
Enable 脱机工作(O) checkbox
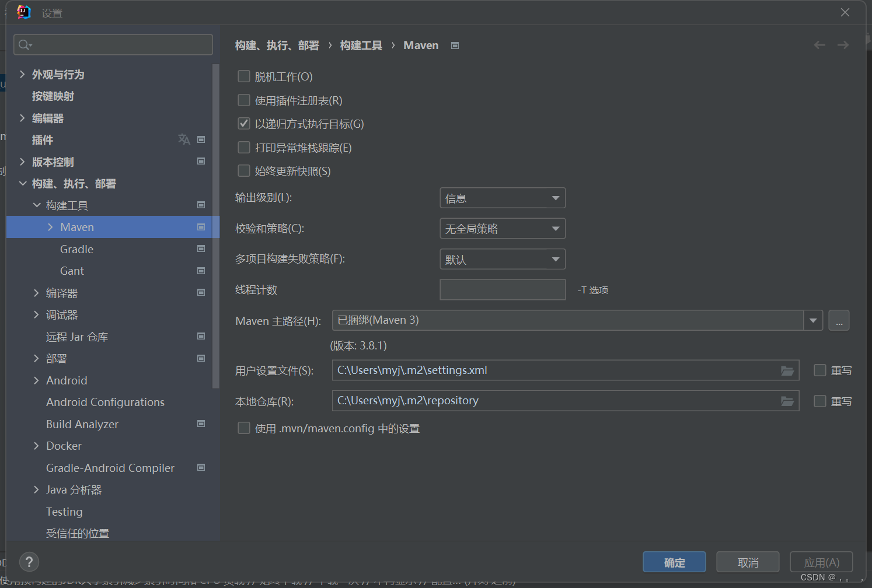(x=244, y=76)
